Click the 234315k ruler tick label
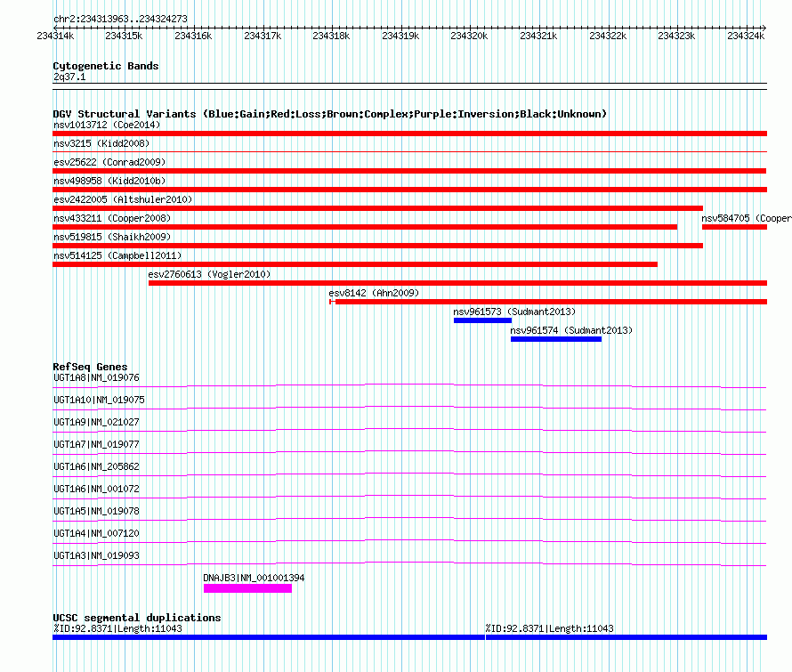 [125, 36]
